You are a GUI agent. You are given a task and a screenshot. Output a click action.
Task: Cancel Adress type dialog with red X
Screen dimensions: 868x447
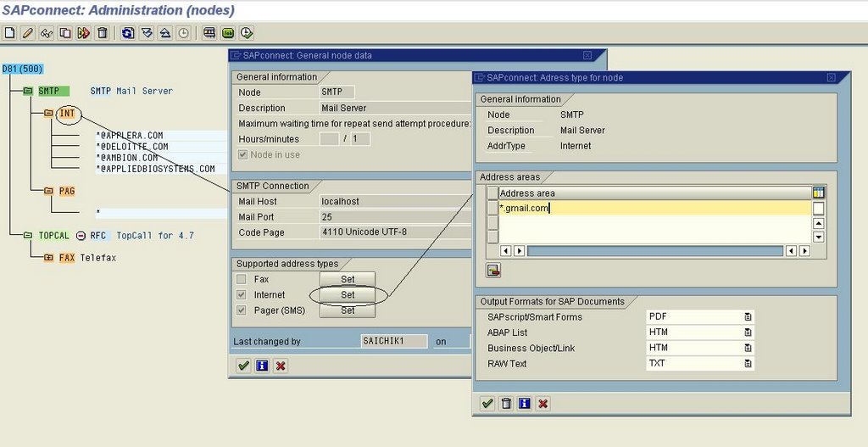coord(543,403)
